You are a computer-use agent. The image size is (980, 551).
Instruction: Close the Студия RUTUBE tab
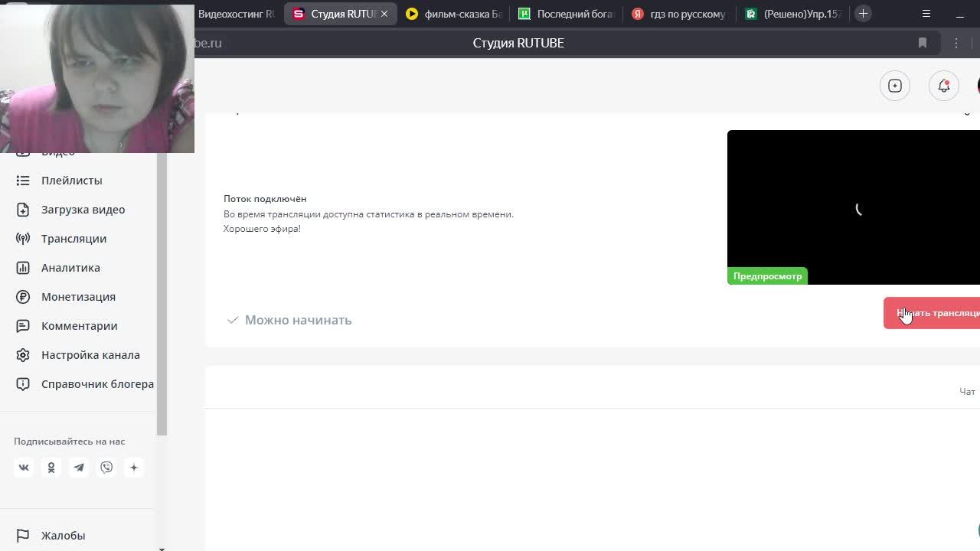point(384,14)
